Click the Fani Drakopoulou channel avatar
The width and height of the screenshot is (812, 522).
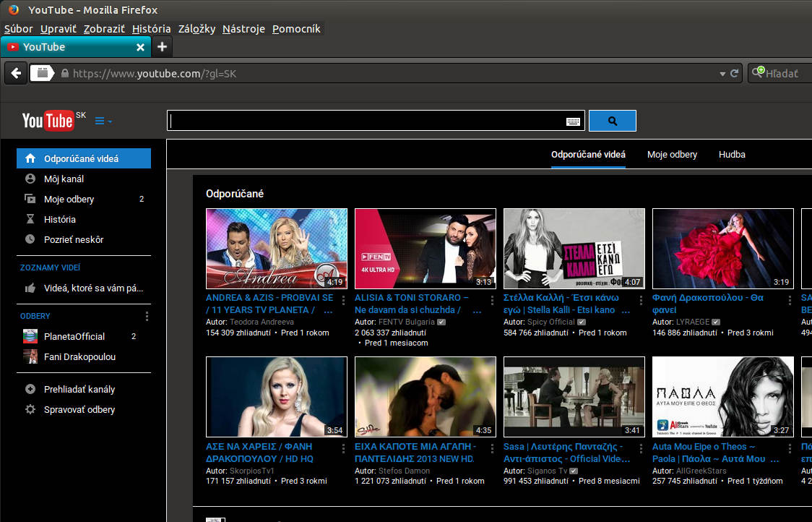[x=30, y=356]
